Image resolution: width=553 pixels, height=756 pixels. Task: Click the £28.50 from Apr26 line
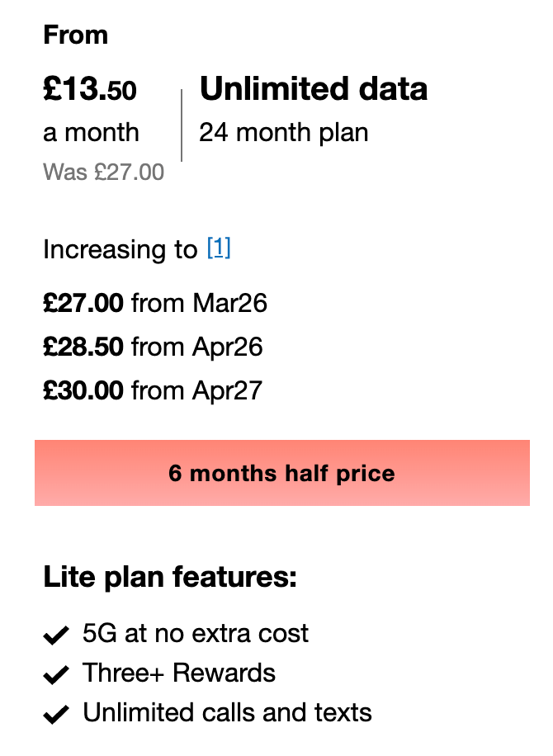153,347
